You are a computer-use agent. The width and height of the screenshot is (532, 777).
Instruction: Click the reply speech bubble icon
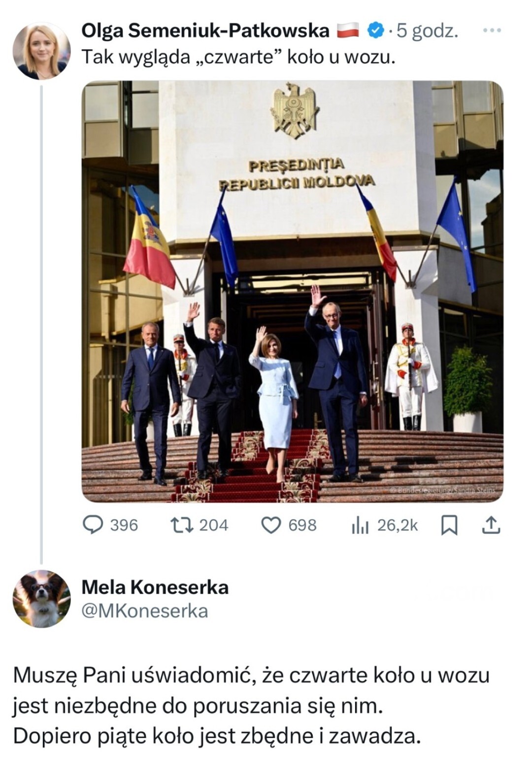(92, 525)
